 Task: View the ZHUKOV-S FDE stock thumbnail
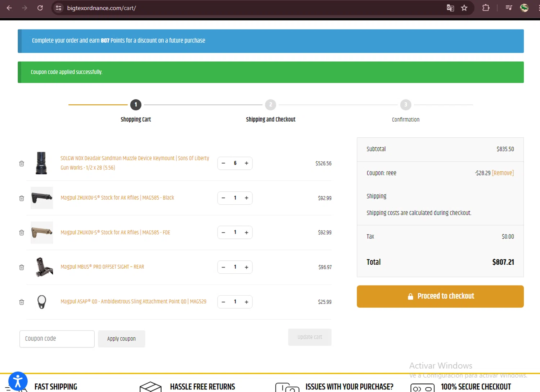click(42, 232)
